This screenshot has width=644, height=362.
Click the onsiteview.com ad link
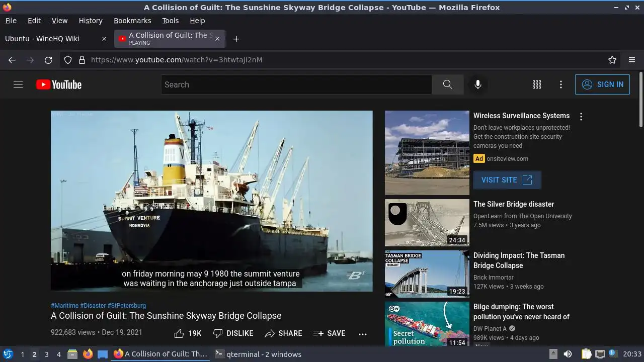coord(507,158)
